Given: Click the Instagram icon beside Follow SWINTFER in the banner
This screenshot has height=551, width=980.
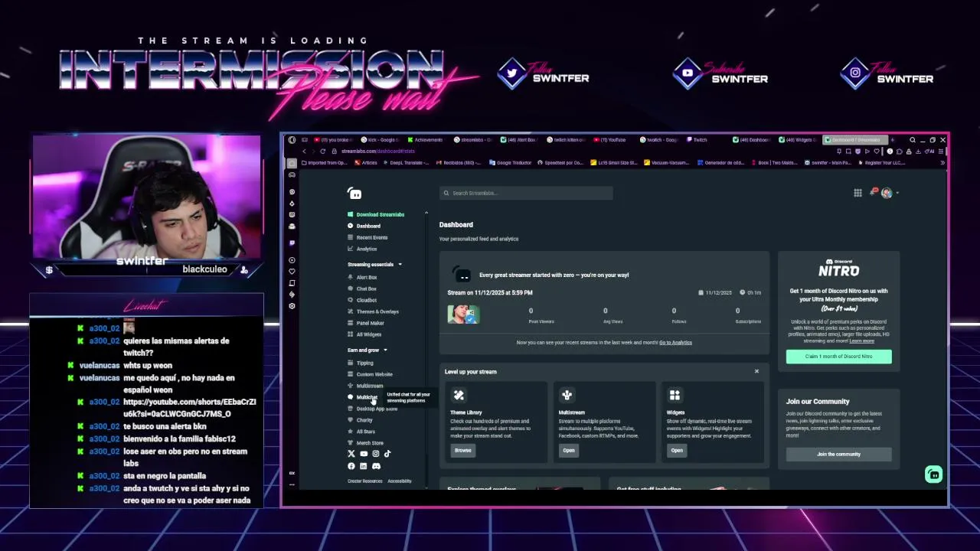Looking at the screenshot, I should (x=855, y=73).
